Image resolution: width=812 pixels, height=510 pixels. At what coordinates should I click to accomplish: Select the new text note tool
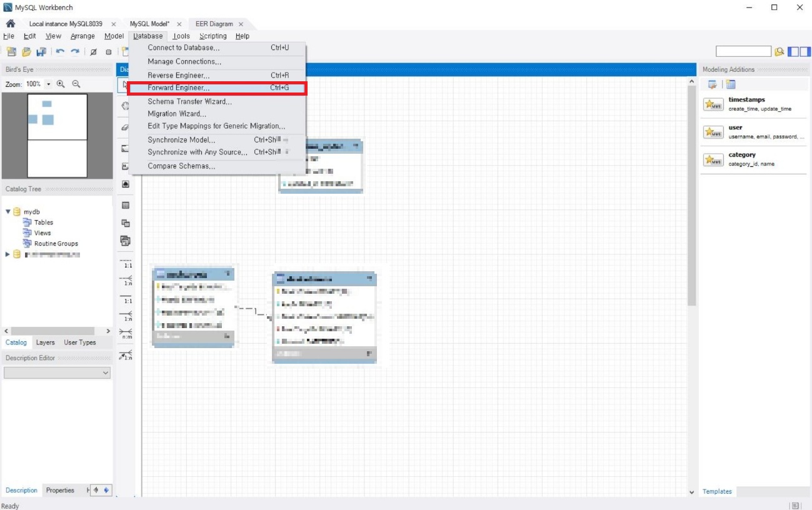[x=125, y=166]
